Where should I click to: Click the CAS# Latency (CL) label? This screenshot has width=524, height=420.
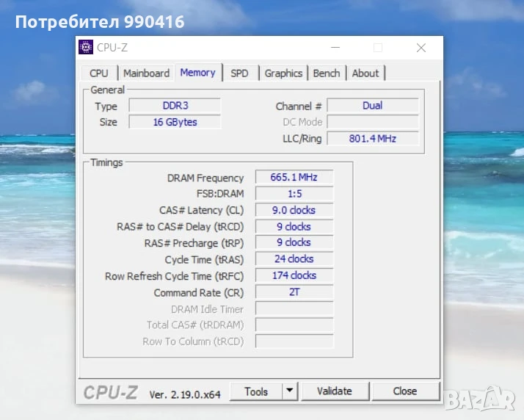[202, 210]
